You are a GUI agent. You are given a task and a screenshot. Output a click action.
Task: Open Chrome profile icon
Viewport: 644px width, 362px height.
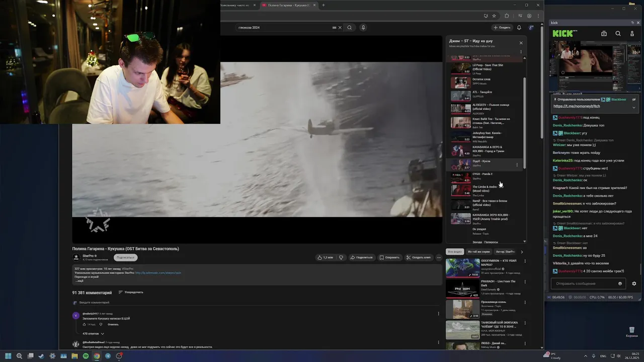pos(529,16)
